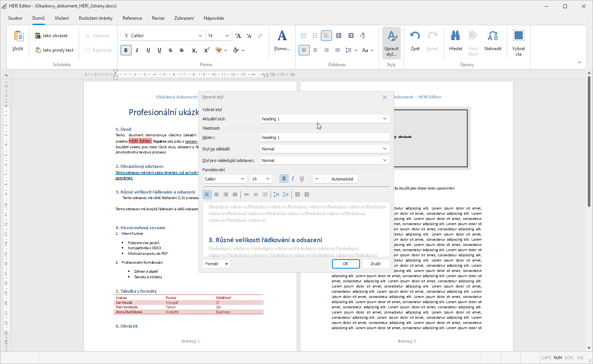
Task: Click the superscript X² icon
Action: tap(207, 50)
